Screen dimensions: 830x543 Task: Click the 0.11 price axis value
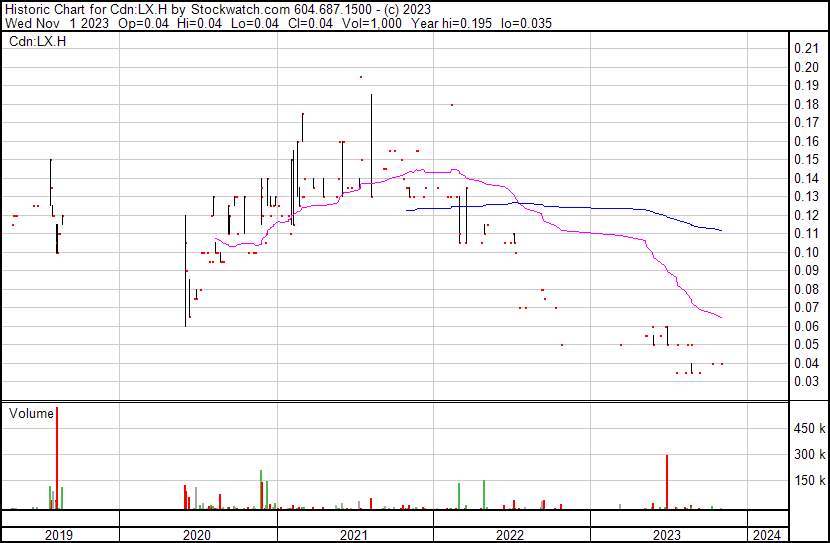click(807, 233)
